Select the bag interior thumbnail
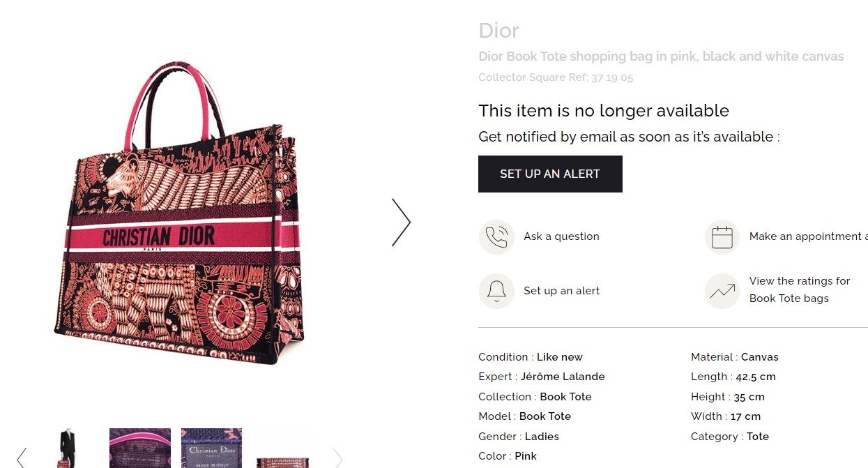The image size is (868, 468). [x=140, y=448]
